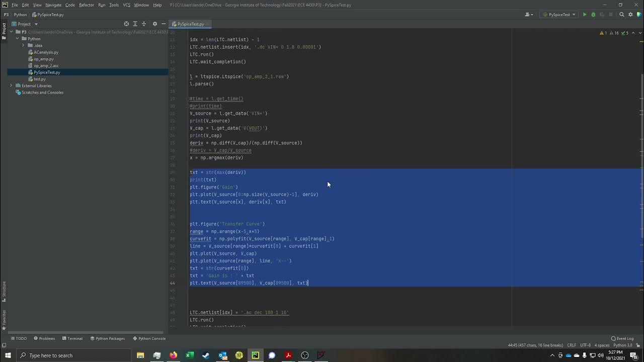Open the File menu

pyautogui.click(x=15, y=5)
